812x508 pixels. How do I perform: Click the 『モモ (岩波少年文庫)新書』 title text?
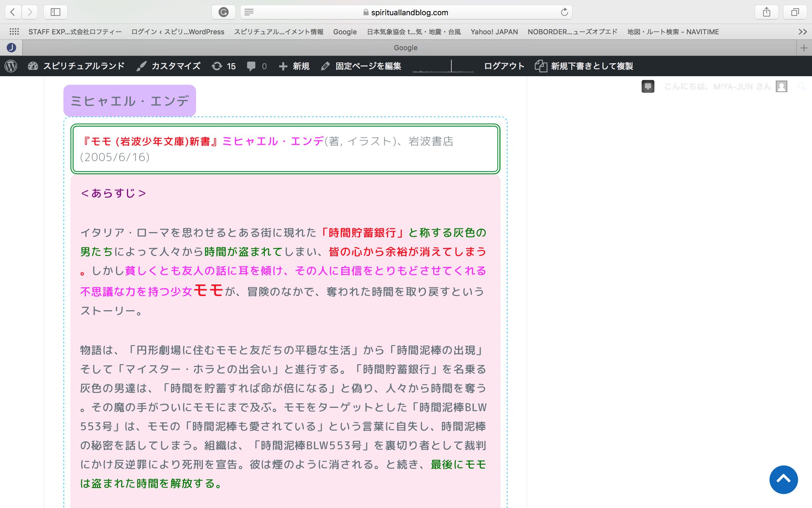click(149, 141)
